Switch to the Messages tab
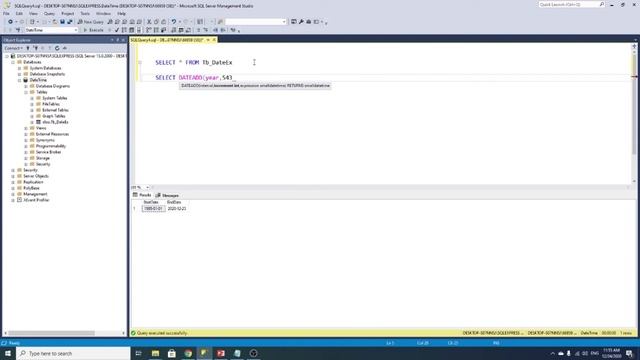The image size is (640, 360). click(167, 195)
